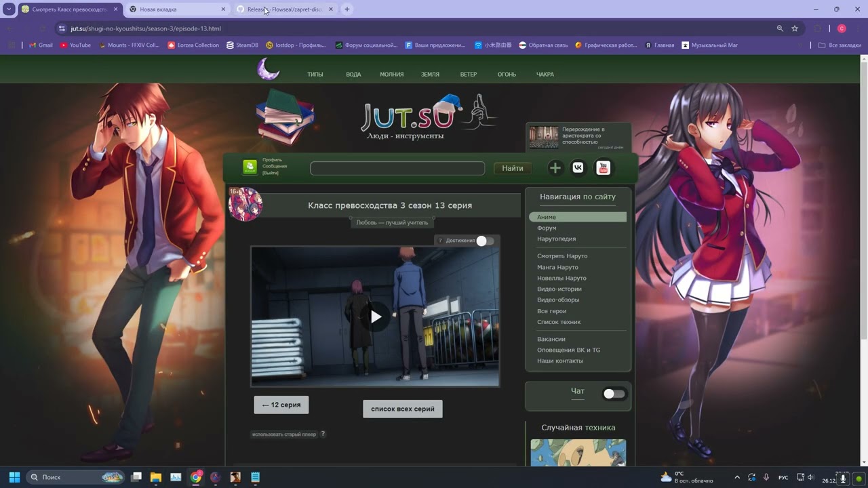
Task: Click the round anime poster marked 16+
Action: click(x=245, y=204)
